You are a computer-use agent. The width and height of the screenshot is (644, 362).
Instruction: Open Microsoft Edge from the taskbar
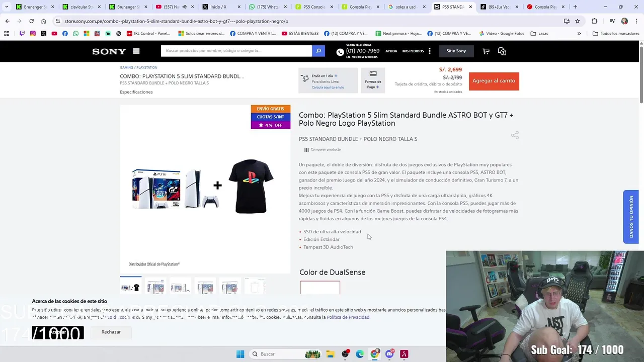pyautogui.click(x=360, y=354)
